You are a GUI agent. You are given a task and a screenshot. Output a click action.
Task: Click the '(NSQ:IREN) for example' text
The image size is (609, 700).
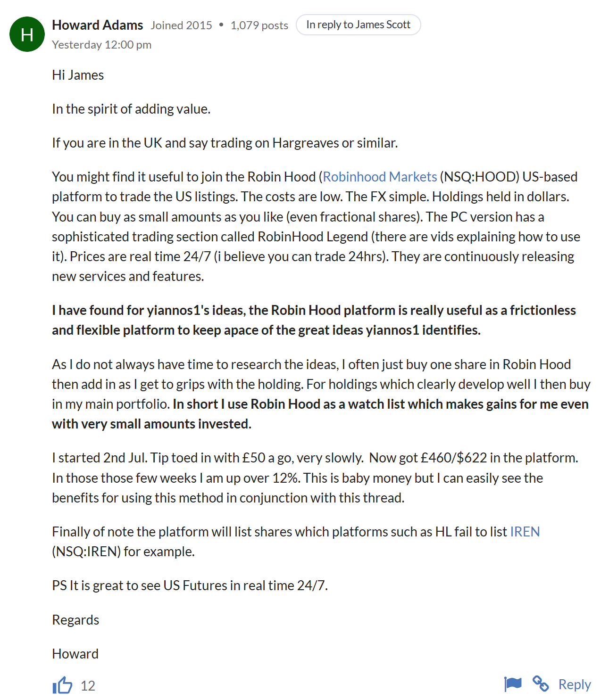point(123,552)
